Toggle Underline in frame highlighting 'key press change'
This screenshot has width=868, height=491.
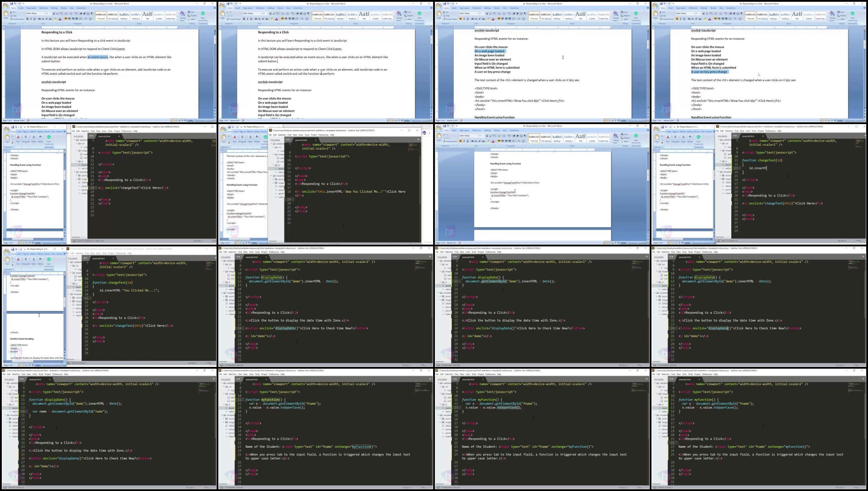click(x=684, y=19)
